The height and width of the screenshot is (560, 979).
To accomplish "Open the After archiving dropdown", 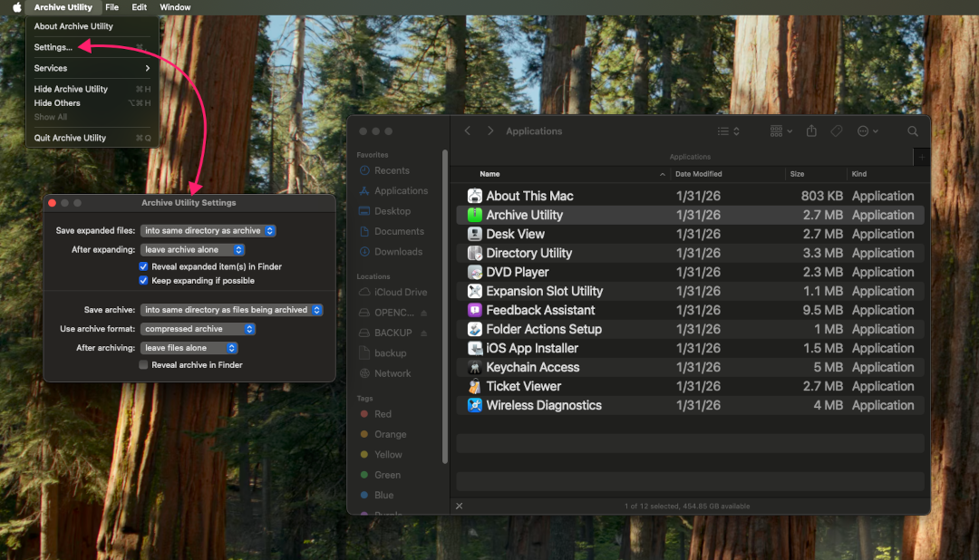I will coord(189,348).
